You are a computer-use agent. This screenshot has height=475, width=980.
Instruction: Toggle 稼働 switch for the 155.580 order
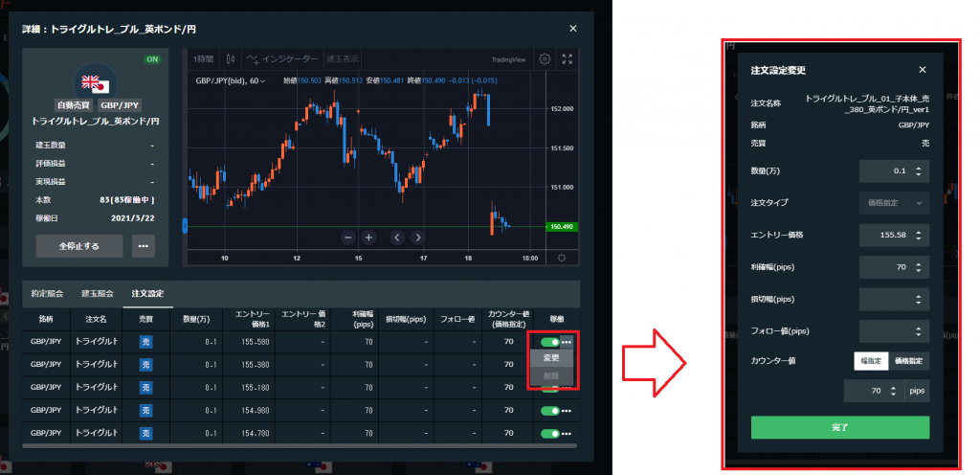[x=550, y=342]
